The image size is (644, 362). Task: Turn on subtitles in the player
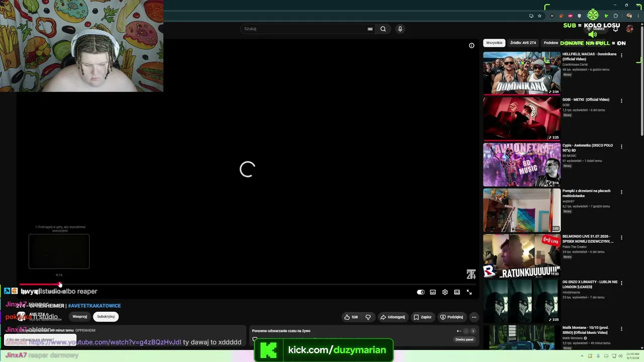(x=433, y=292)
